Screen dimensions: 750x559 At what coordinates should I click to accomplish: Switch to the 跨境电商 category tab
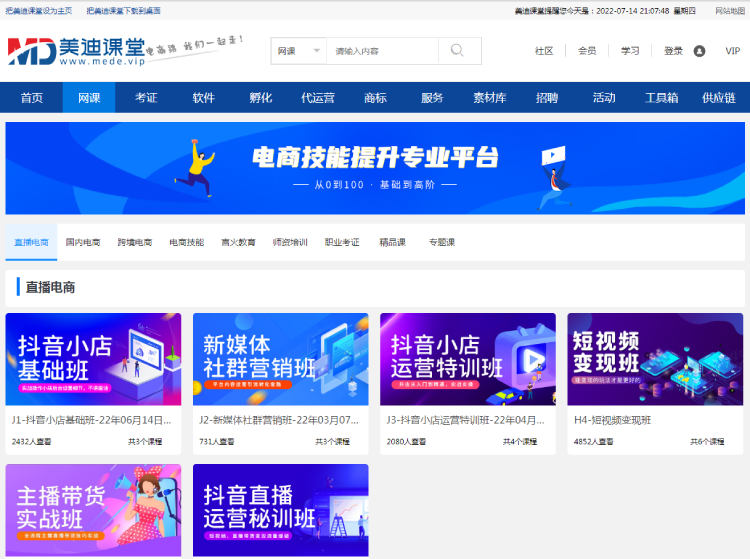(x=134, y=242)
